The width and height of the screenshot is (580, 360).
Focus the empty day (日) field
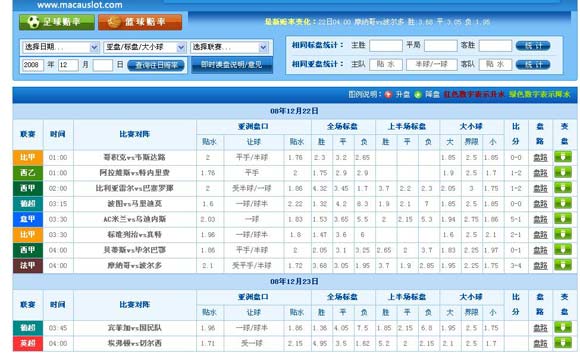point(102,65)
